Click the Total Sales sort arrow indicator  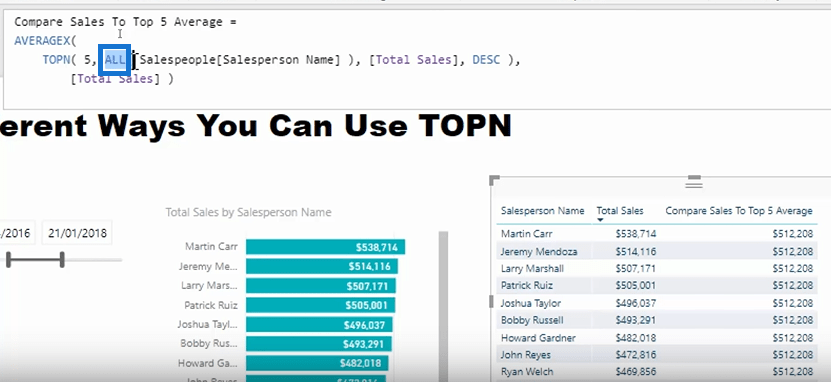tap(600, 220)
